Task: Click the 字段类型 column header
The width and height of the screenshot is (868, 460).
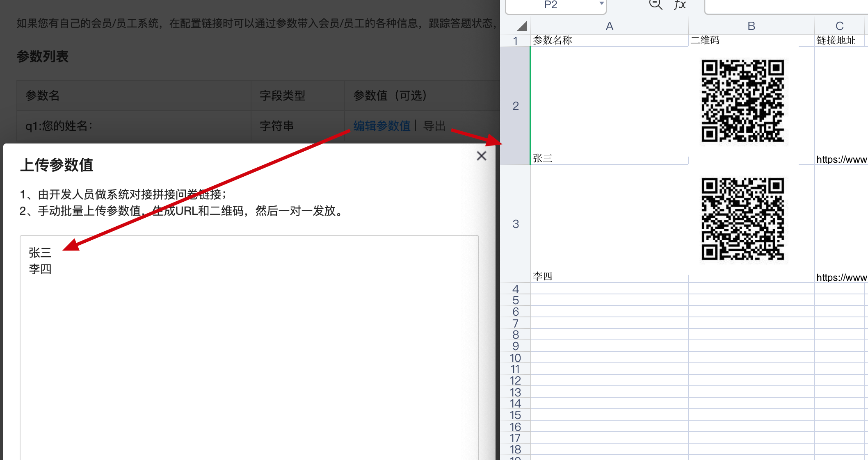Action: click(297, 96)
